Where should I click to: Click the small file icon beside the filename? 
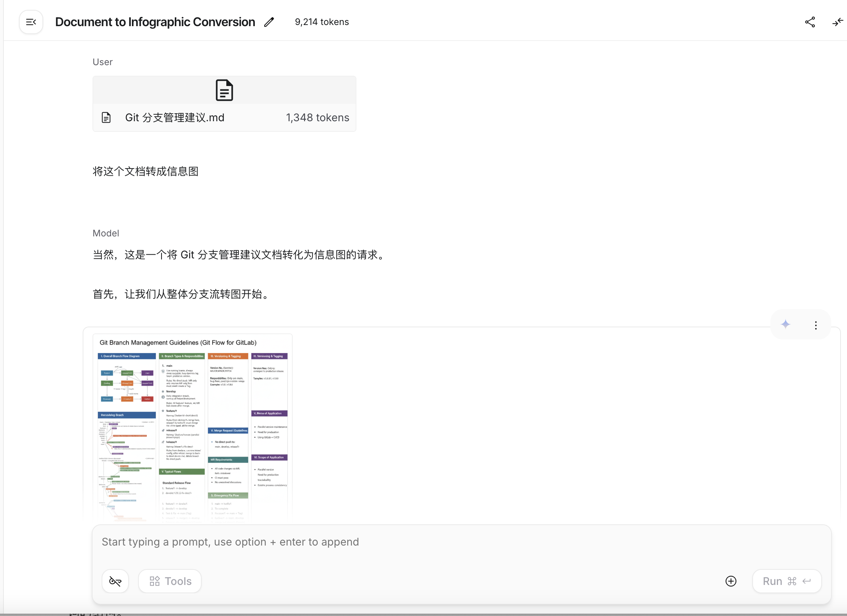pos(106,117)
